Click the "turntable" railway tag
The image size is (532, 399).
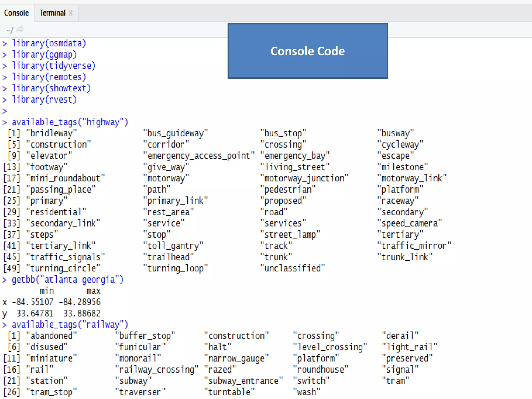click(x=229, y=392)
